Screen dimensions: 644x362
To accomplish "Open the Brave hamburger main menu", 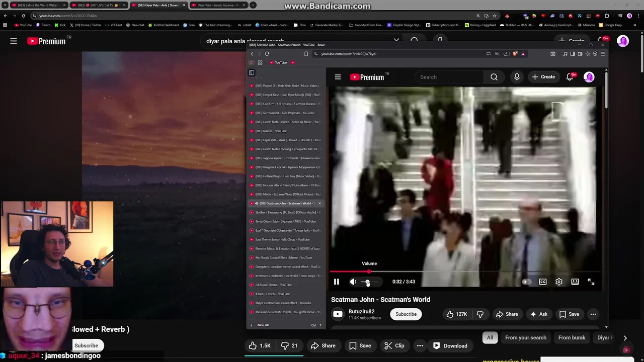I will [603, 54].
